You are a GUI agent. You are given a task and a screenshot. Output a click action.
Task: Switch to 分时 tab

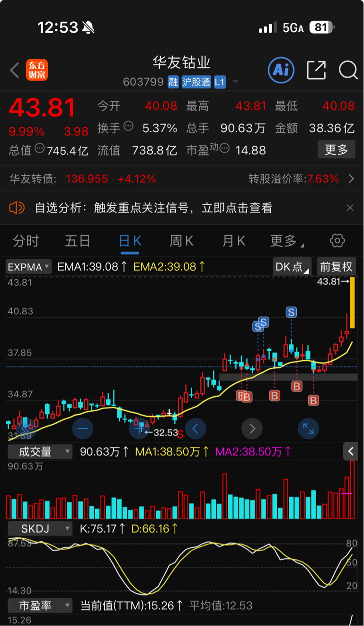(x=26, y=241)
